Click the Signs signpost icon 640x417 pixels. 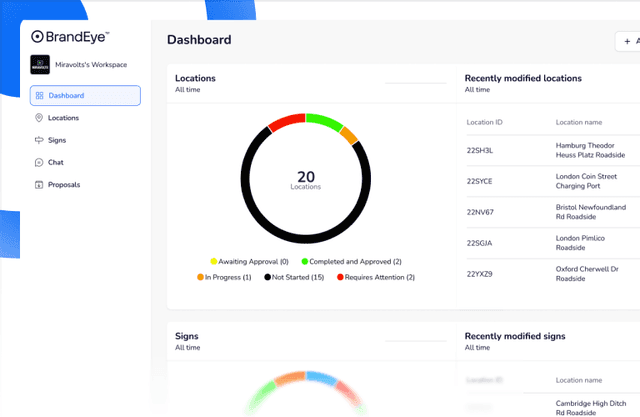coord(39,140)
